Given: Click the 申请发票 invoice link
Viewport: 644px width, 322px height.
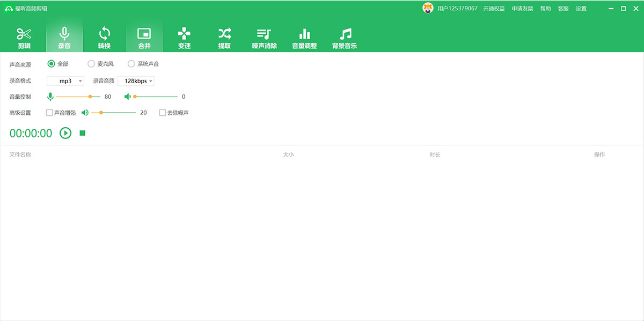Looking at the screenshot, I should tap(522, 9).
